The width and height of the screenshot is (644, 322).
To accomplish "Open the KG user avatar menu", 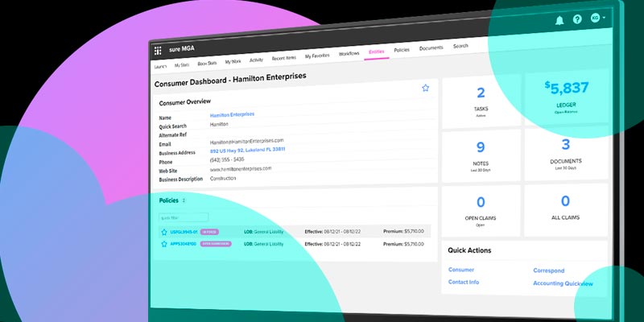I will coord(597,18).
